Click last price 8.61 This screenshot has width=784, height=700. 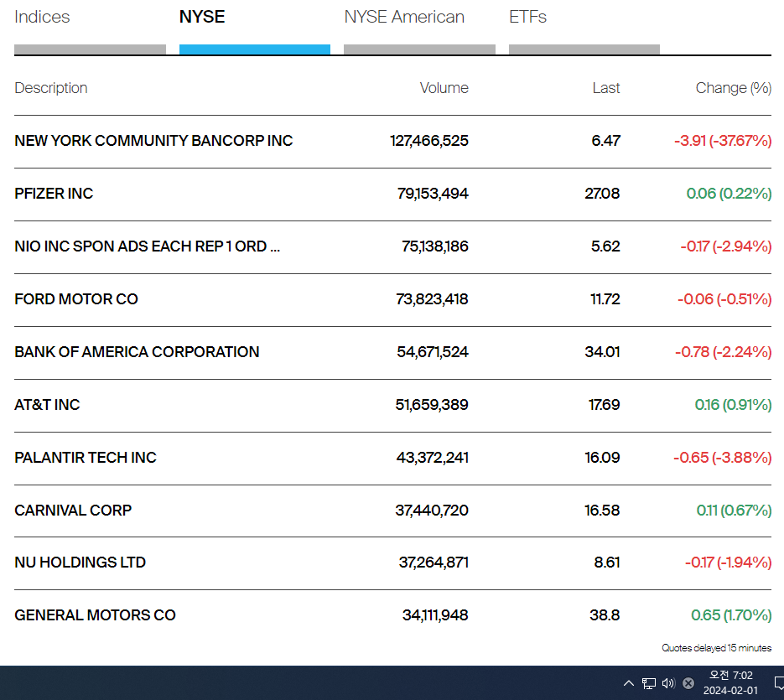(x=607, y=563)
